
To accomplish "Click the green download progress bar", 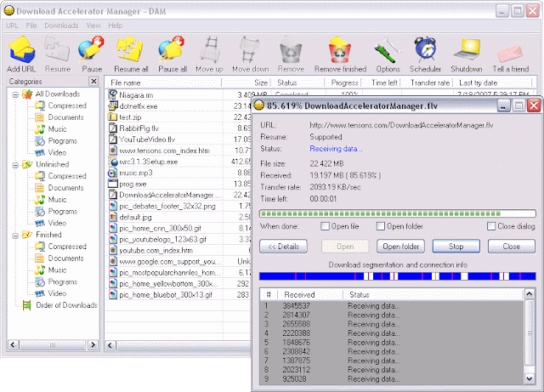I will (398, 213).
